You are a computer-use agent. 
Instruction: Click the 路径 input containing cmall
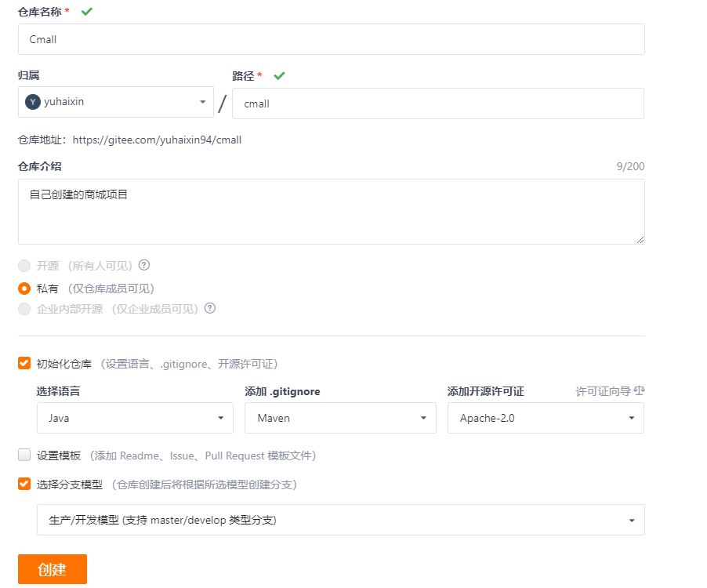(438, 103)
